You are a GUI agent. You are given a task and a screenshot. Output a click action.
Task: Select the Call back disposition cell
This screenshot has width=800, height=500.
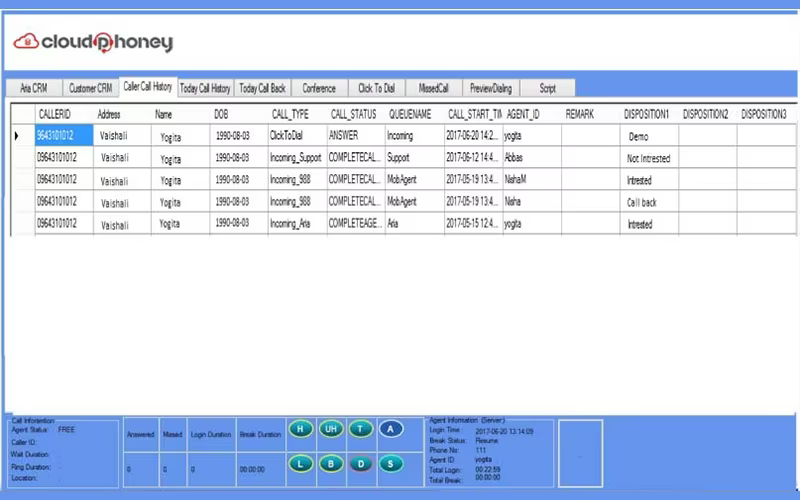(649, 202)
